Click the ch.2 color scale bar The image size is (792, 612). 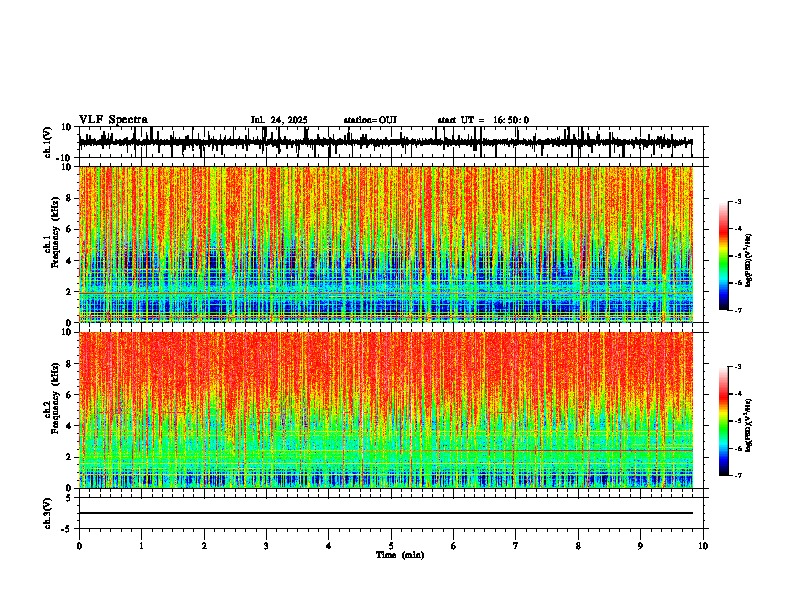[724, 421]
